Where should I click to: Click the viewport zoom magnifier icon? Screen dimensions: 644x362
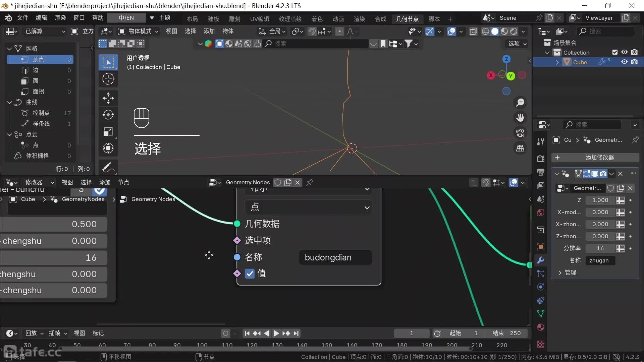(520, 103)
